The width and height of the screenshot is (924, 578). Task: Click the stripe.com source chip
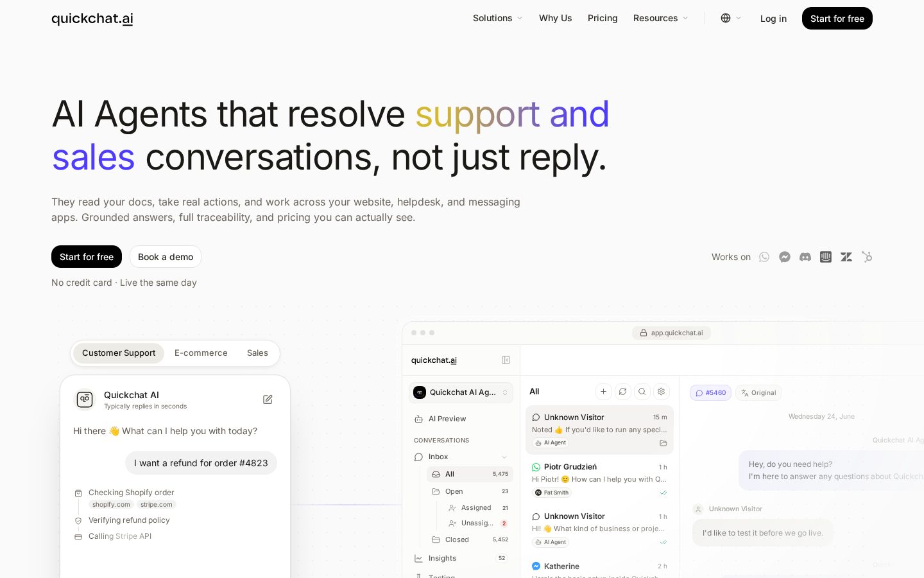point(157,505)
